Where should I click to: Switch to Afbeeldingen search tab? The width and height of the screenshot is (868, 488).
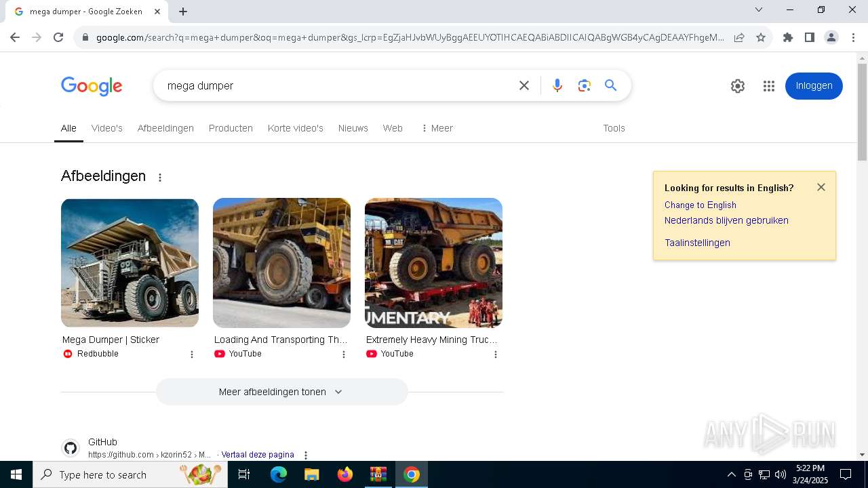coord(165,128)
